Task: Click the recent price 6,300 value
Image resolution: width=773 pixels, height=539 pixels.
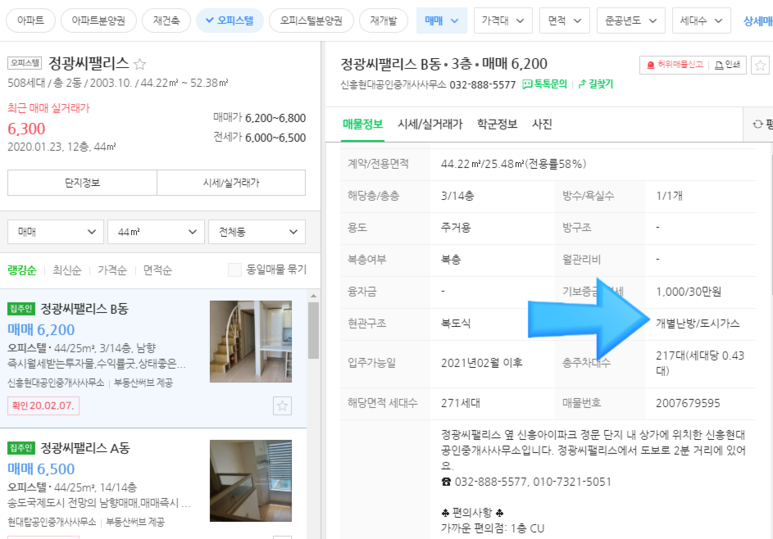Action: 26,129
